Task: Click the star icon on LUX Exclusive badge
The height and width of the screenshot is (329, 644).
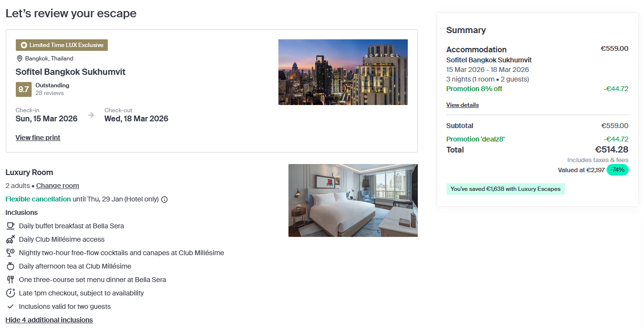Action: (24, 45)
